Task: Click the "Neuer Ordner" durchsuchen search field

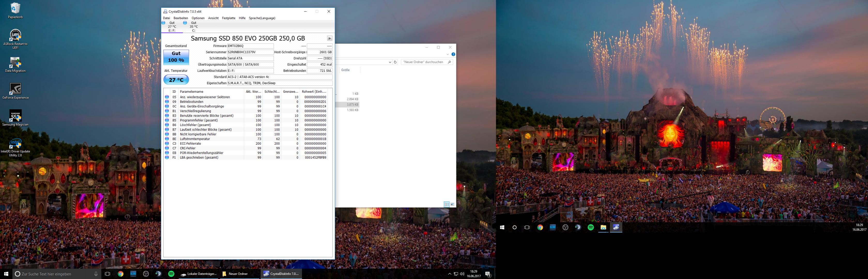Action: coord(424,62)
